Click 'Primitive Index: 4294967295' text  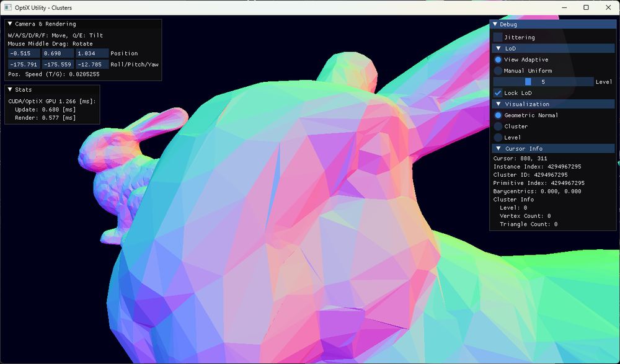(539, 183)
